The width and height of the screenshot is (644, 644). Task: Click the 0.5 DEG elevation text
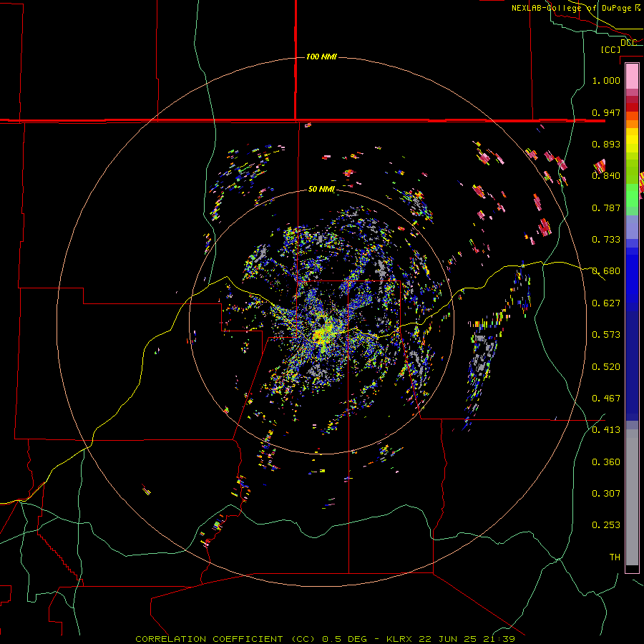click(x=344, y=639)
